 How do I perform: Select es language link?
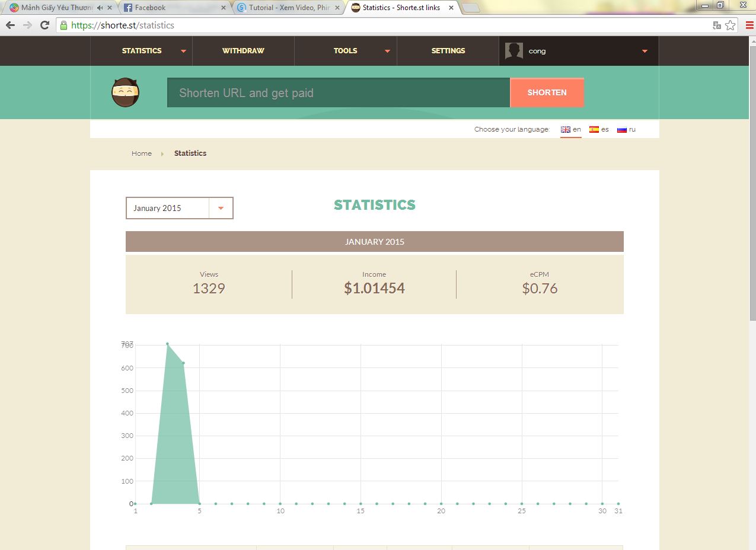605,129
